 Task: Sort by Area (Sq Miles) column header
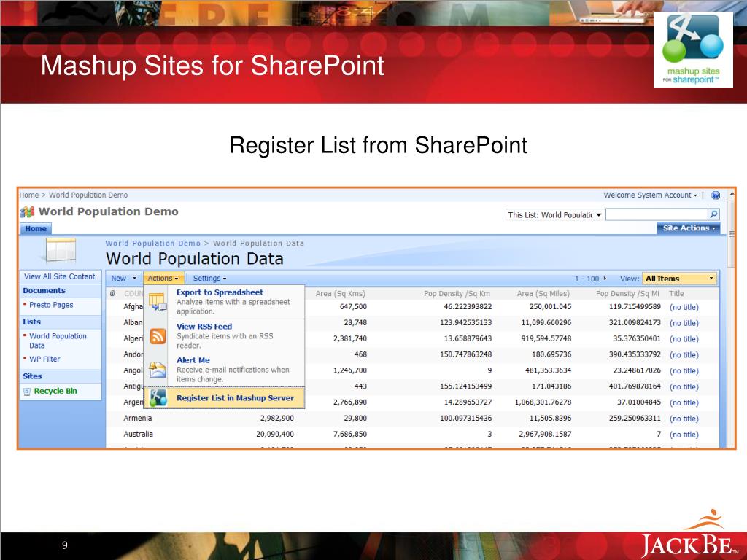(x=543, y=293)
